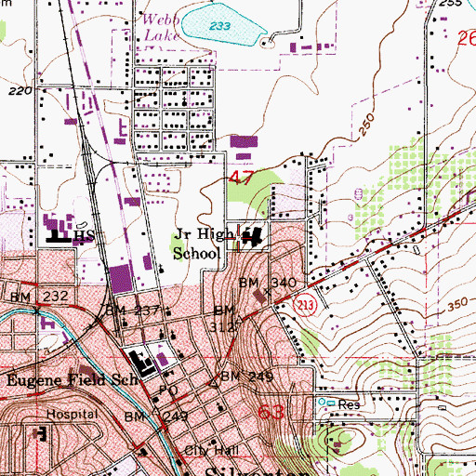The height and width of the screenshot is (476, 476).
Task: Click the BM 237 benchmark label
Action: (132, 310)
